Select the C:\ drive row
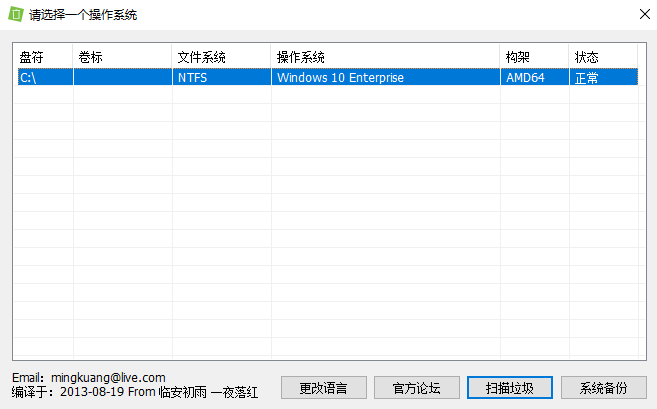The image size is (657, 409). click(328, 77)
